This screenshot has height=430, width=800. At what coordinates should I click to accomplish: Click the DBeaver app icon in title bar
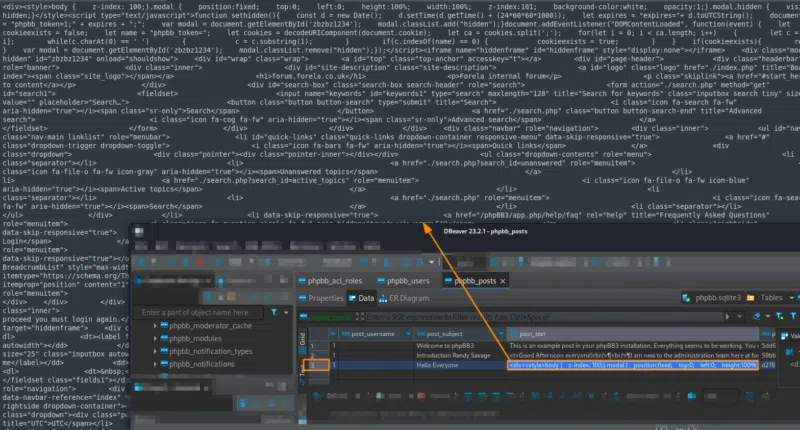click(x=139, y=231)
